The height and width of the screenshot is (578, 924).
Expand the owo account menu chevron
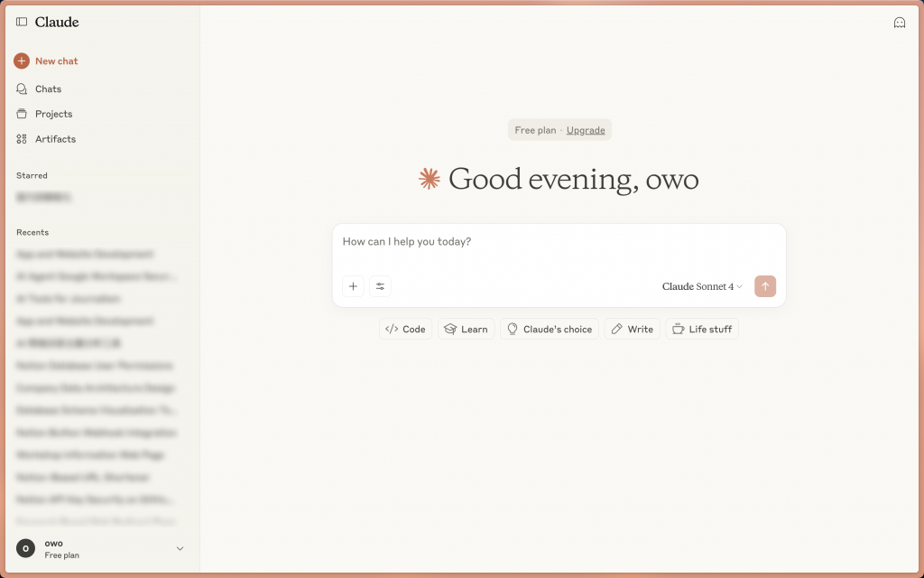pyautogui.click(x=180, y=548)
